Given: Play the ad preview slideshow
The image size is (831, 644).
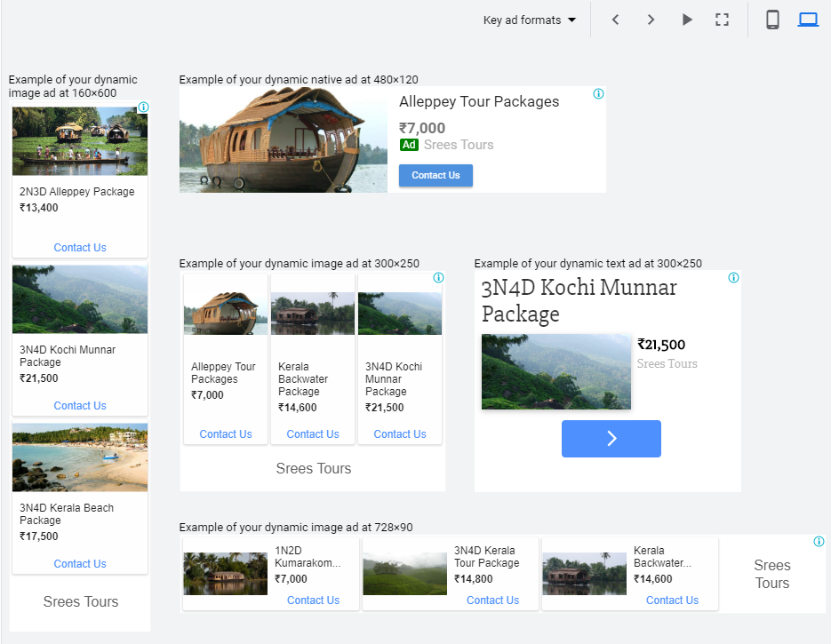Looking at the screenshot, I should [x=687, y=20].
